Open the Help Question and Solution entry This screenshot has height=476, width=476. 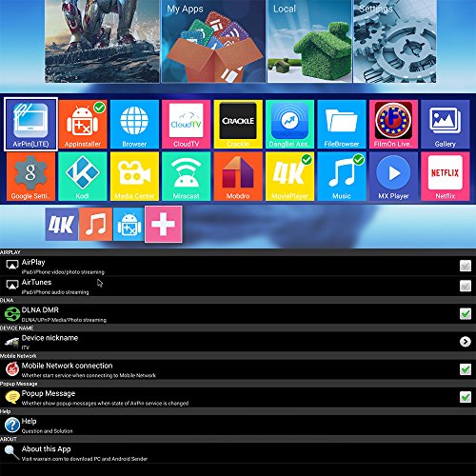(x=238, y=425)
